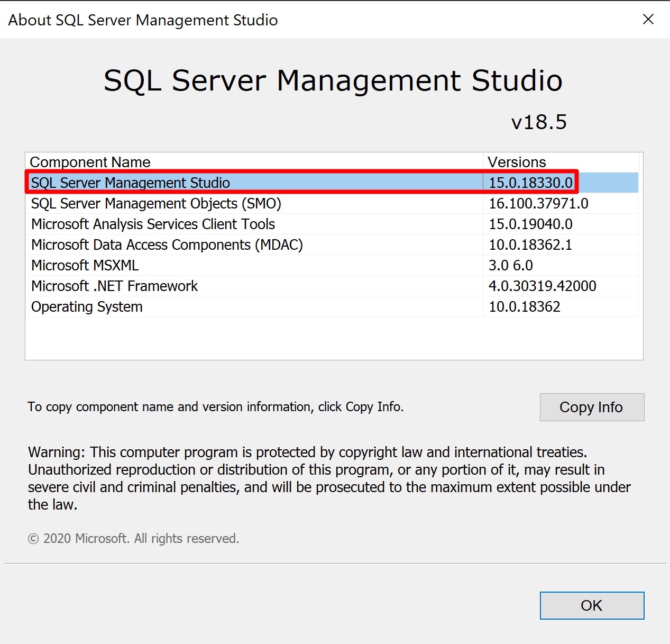The image size is (670, 644).
Task: Select the Operating System row
Action: 332,306
